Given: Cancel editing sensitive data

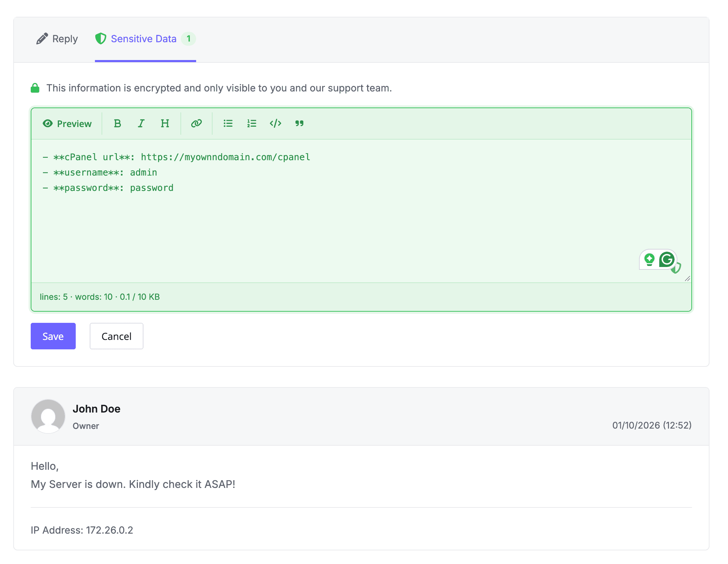Looking at the screenshot, I should pyautogui.click(x=117, y=336).
